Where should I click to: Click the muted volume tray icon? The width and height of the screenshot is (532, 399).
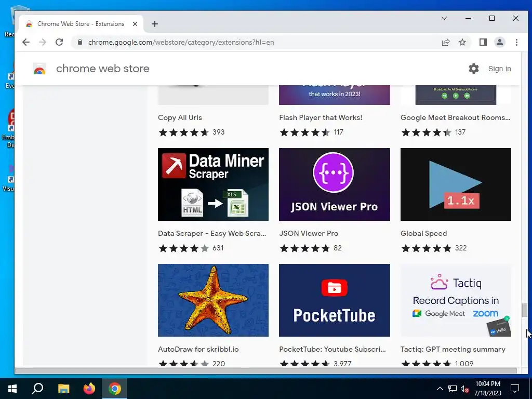(x=465, y=389)
